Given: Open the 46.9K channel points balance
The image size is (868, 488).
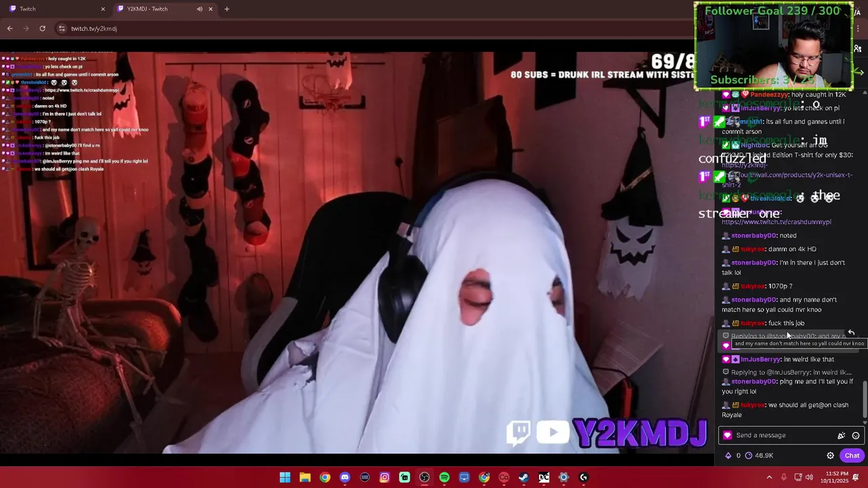Looking at the screenshot, I should point(759,455).
